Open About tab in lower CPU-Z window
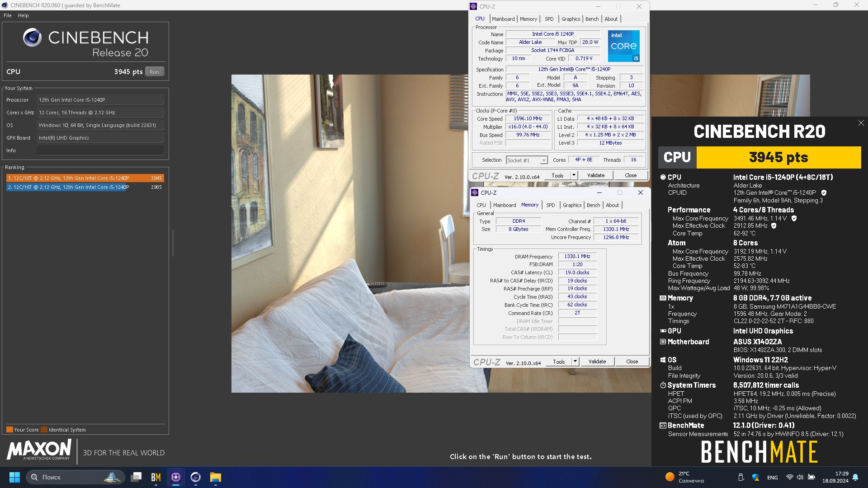Image resolution: width=868 pixels, height=488 pixels. [612, 205]
